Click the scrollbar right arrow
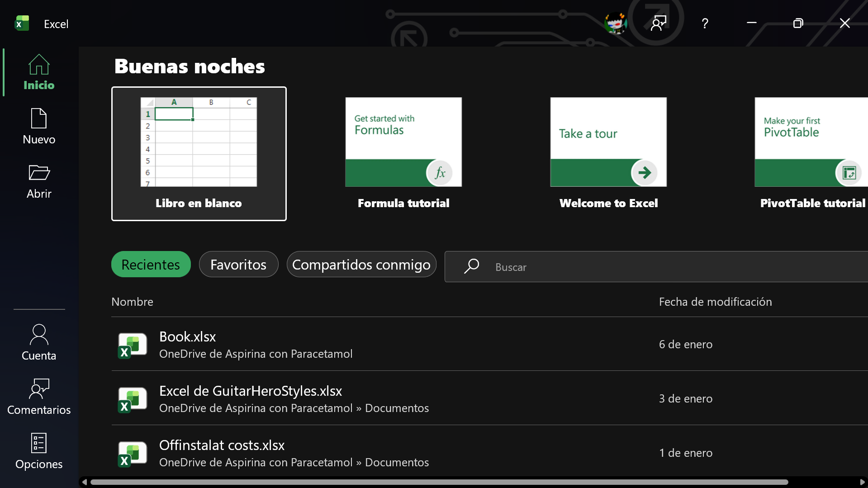The width and height of the screenshot is (868, 488). (862, 482)
